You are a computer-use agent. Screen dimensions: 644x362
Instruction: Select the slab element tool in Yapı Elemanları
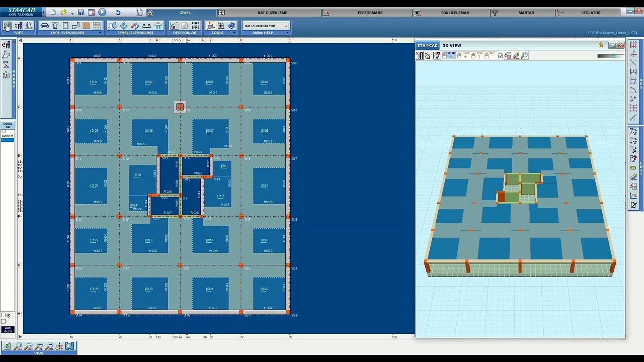pos(44,26)
